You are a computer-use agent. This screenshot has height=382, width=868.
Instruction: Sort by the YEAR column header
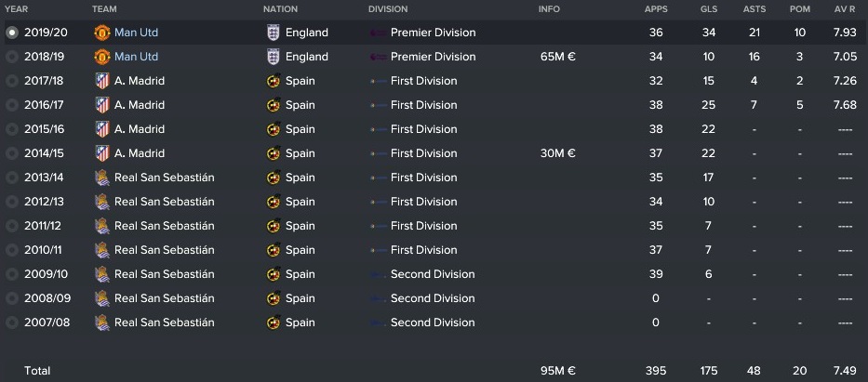click(16, 9)
